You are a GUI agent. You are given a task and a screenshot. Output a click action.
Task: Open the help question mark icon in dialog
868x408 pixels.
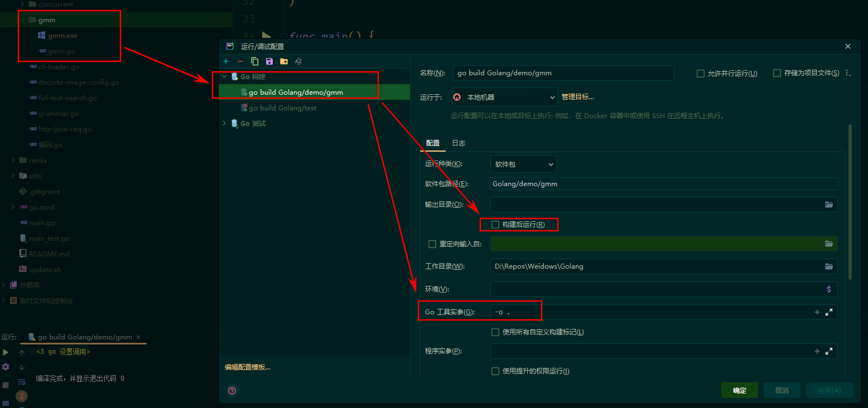pyautogui.click(x=233, y=391)
